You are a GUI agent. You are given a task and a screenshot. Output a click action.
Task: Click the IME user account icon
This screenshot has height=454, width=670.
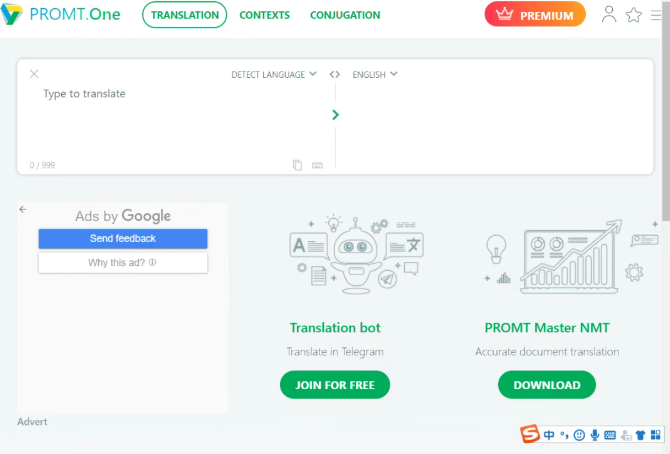click(x=626, y=436)
